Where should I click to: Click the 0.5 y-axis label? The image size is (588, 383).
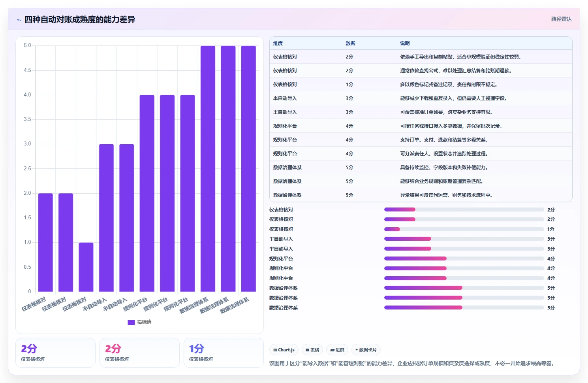point(27,267)
